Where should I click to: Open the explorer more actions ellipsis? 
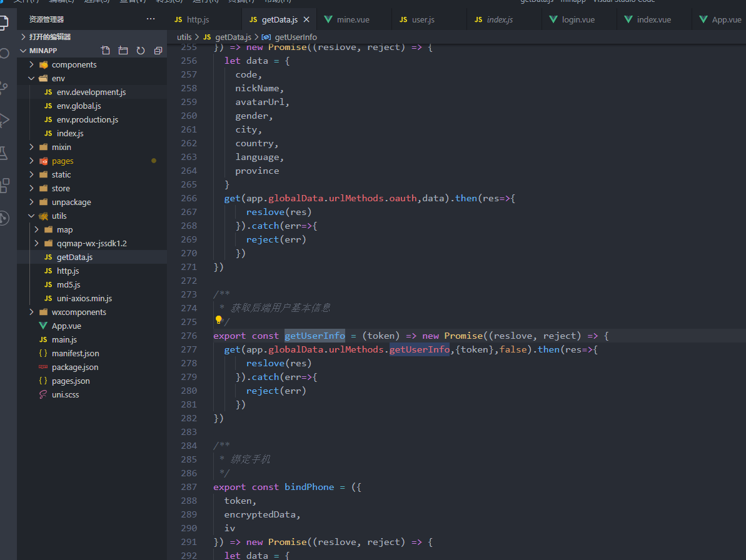click(151, 19)
